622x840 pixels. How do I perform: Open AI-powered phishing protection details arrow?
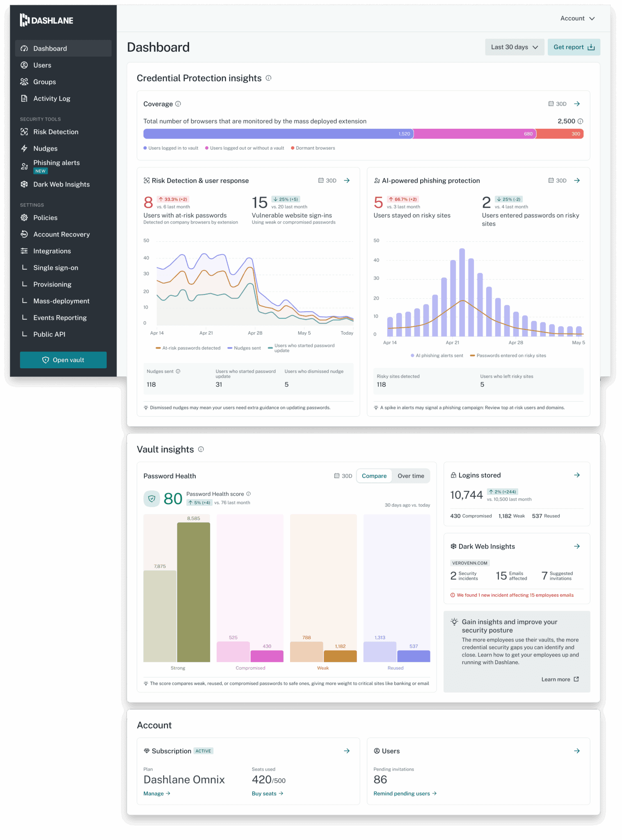pyautogui.click(x=577, y=180)
